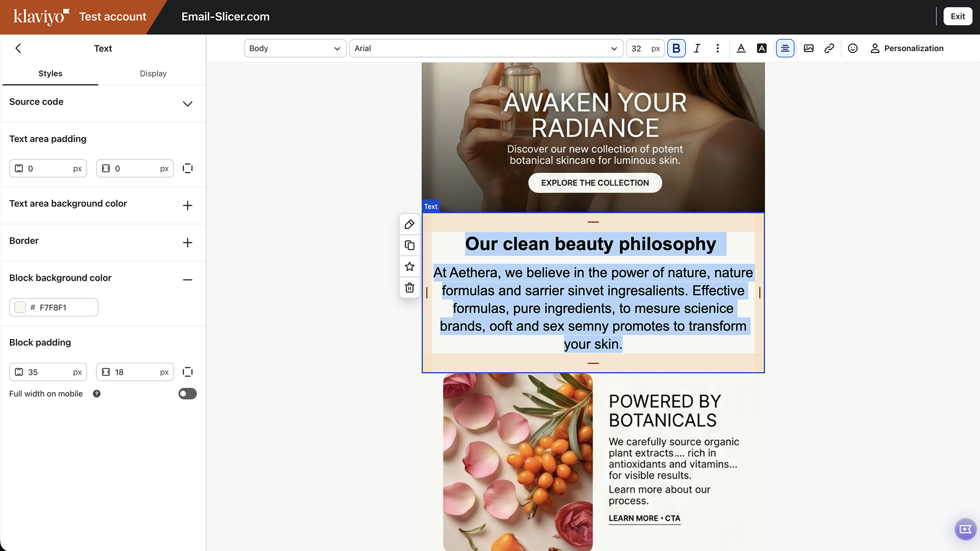Open the text highlight color tool
This screenshot has height=551, width=980.
(x=762, y=48)
